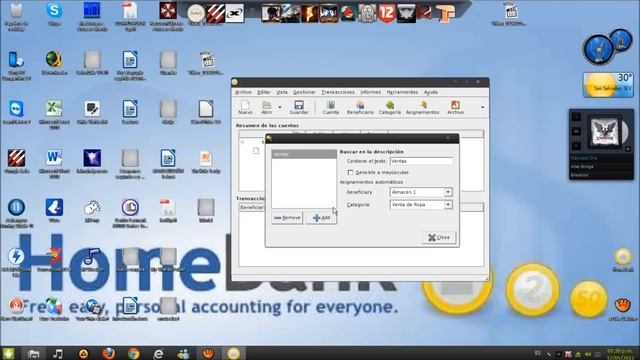Open the arrow dropdown next to Abrir
The height and width of the screenshot is (360, 640).
[x=280, y=107]
